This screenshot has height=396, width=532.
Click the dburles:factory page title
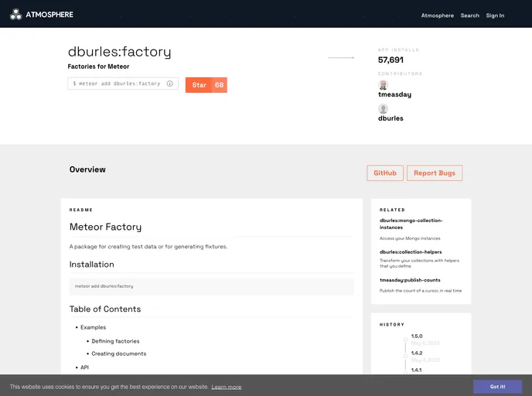point(119,52)
